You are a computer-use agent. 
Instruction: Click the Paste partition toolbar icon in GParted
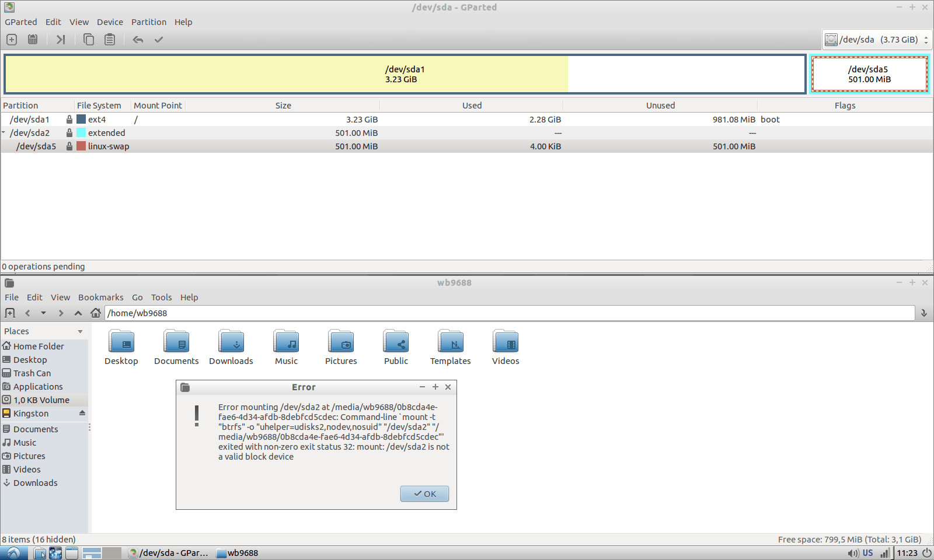click(x=110, y=40)
